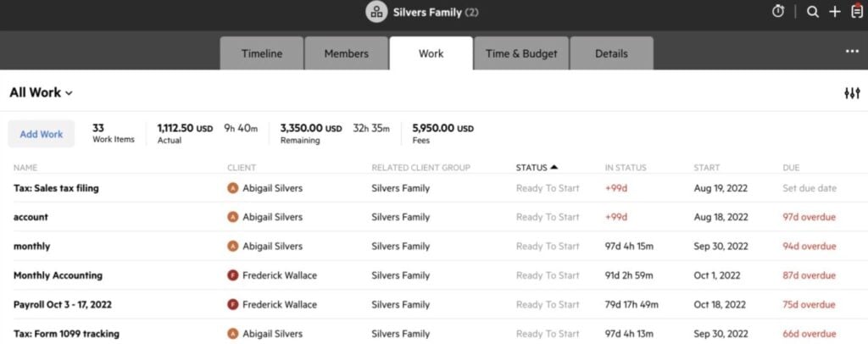Open the Tax: Form 1099 tracking item
The height and width of the screenshot is (344, 868).
pyautogui.click(x=66, y=334)
